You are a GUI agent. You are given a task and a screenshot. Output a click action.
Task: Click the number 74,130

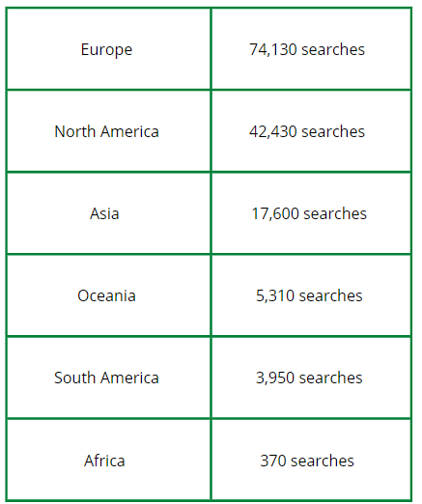pos(273,49)
